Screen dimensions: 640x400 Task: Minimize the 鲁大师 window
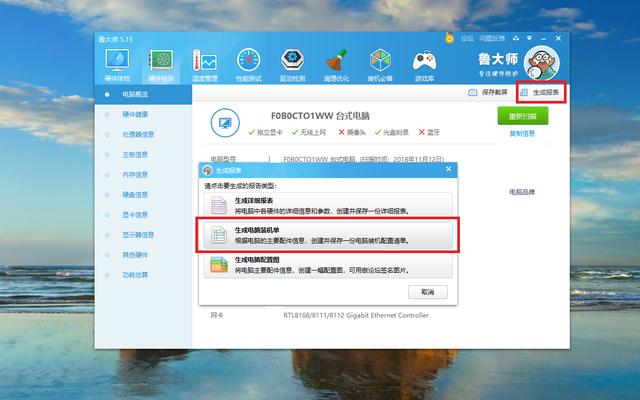click(x=544, y=38)
